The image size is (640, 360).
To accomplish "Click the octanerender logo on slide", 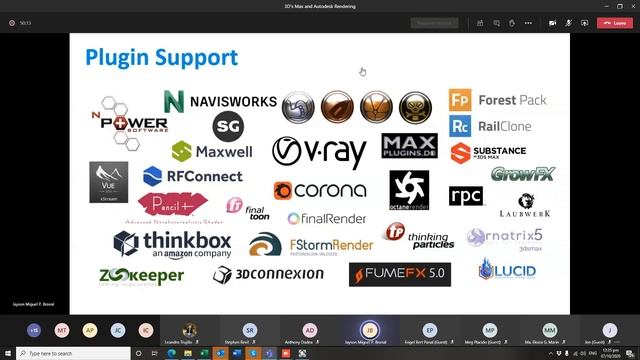I will (409, 190).
